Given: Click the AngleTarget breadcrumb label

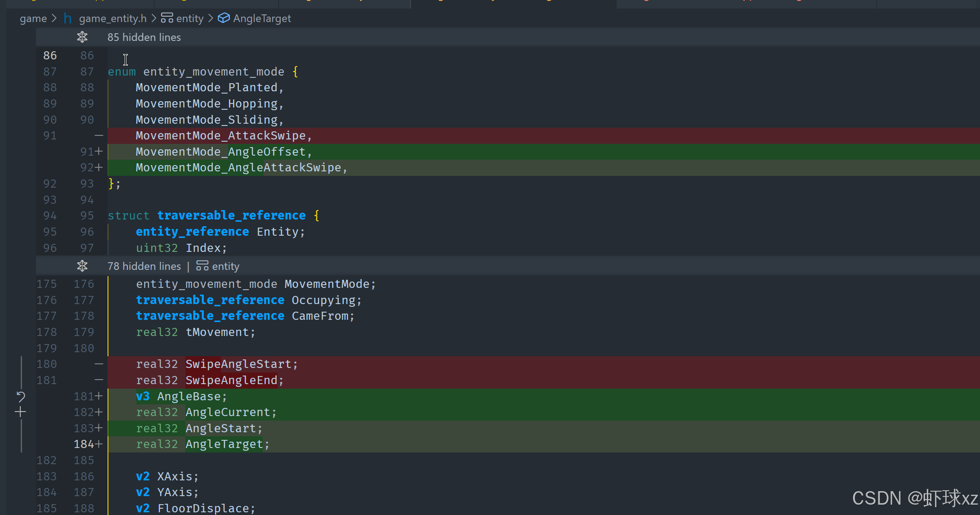Looking at the screenshot, I should 262,18.
